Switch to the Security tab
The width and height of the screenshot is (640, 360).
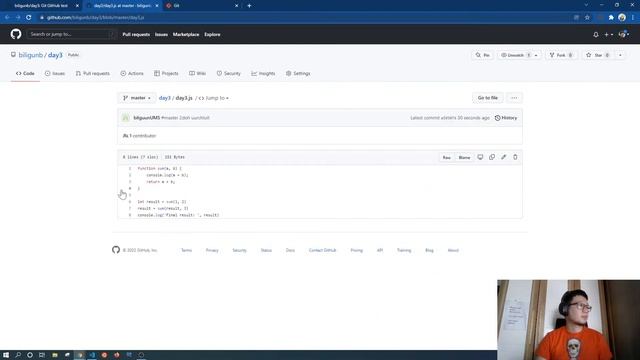click(229, 73)
